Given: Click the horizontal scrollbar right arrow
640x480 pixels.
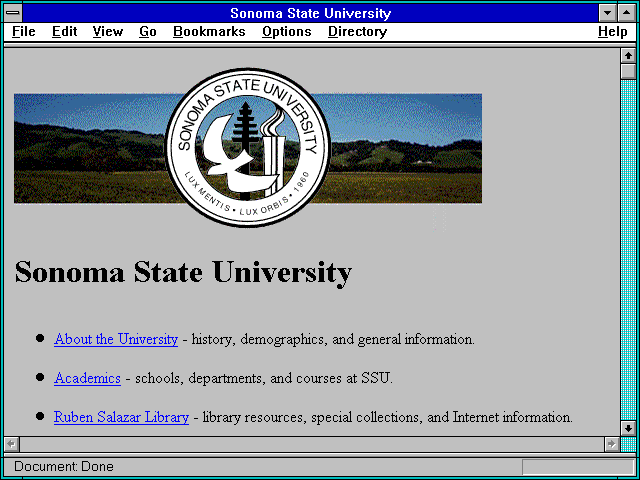Looking at the screenshot, I should coord(611,444).
